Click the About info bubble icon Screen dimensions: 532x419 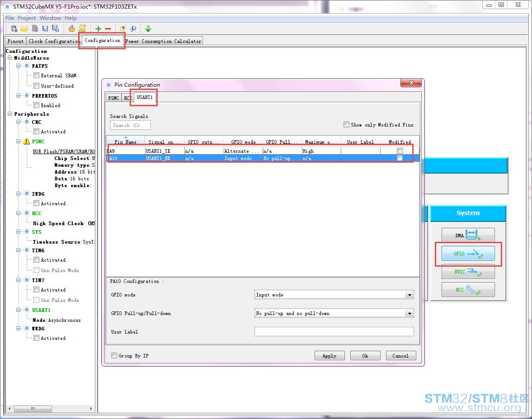(x=132, y=28)
